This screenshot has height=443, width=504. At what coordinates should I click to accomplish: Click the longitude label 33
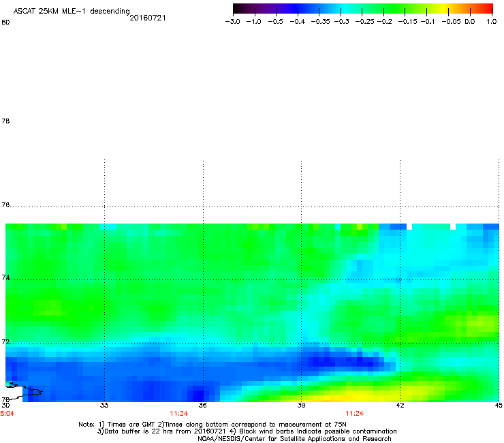click(x=104, y=405)
